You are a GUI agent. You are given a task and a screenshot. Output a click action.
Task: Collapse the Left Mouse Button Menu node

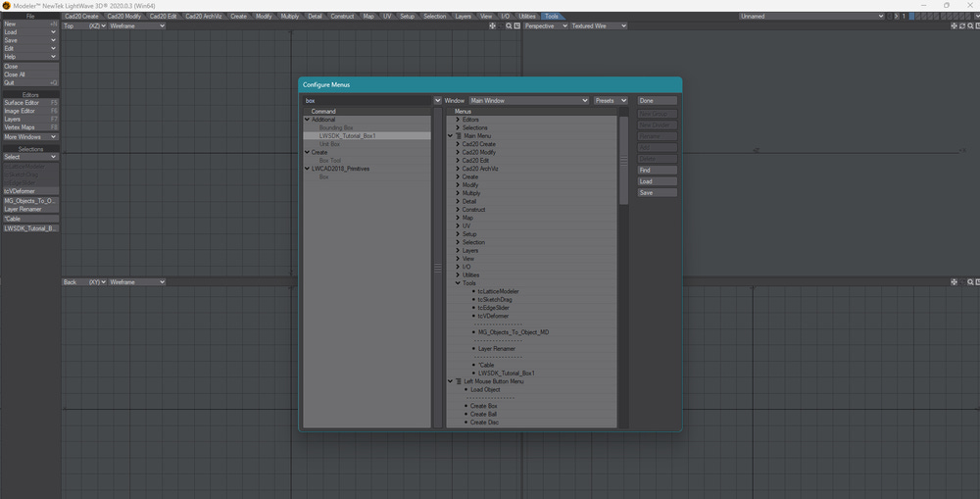450,381
